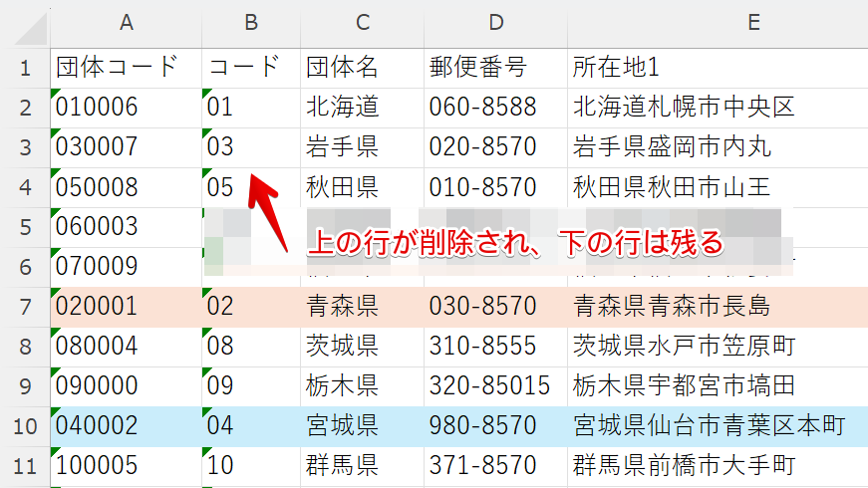Click cell 03 in column B

pyautogui.click(x=251, y=148)
